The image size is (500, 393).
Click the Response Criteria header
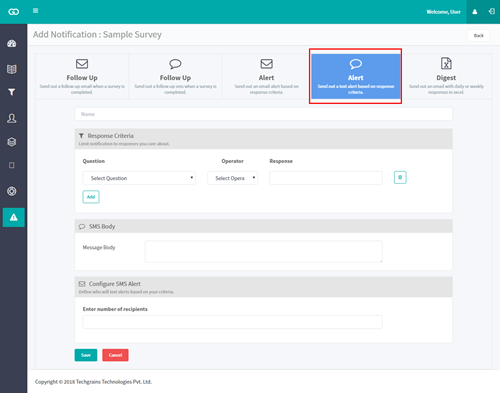pos(263,139)
